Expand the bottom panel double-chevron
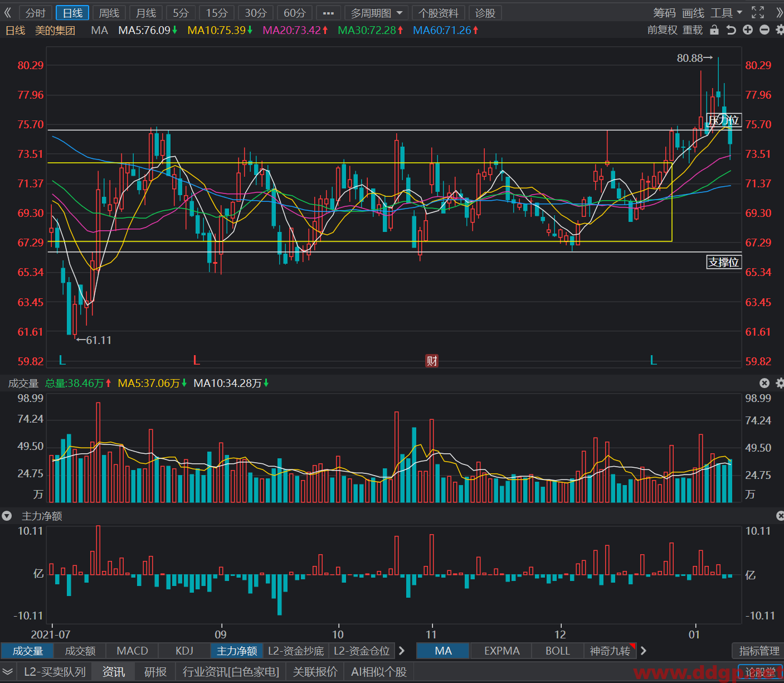The height and width of the screenshot is (683, 784). 8,672
